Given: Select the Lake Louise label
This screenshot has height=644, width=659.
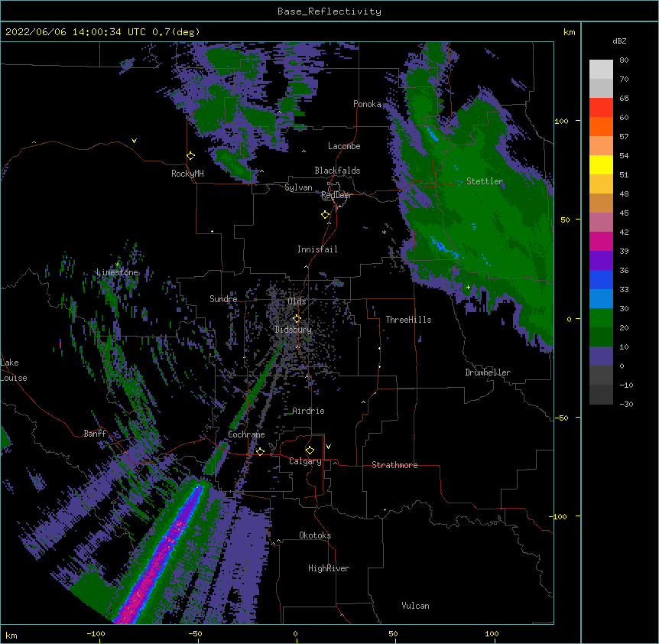Looking at the screenshot, I should coord(14,370).
